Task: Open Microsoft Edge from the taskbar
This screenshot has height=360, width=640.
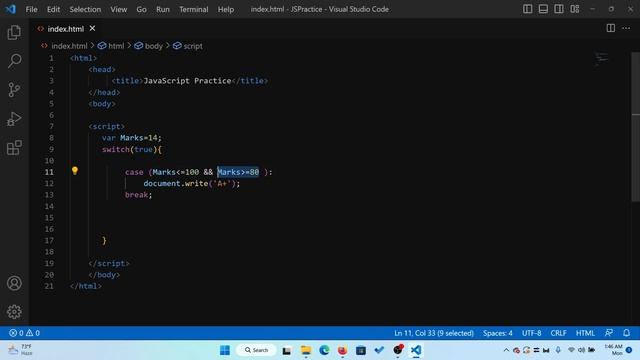Action: [x=324, y=350]
